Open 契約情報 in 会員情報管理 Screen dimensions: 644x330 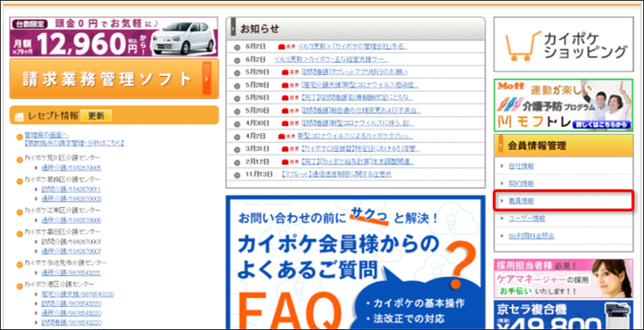(522, 184)
